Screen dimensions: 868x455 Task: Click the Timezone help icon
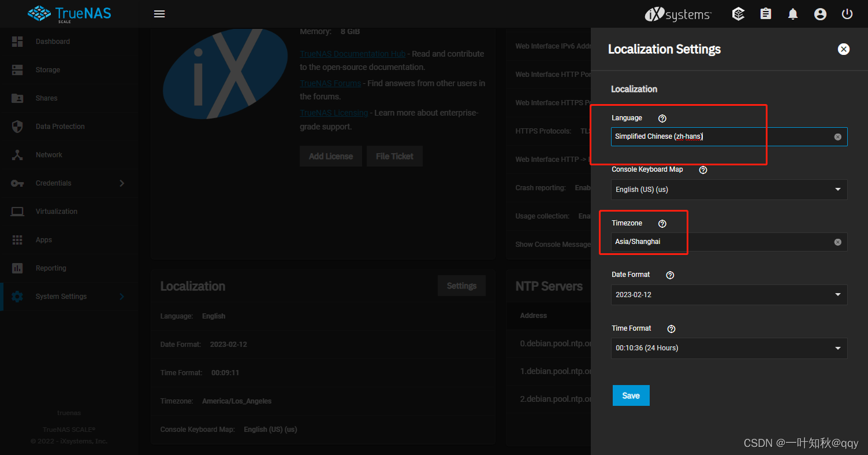[x=662, y=223]
